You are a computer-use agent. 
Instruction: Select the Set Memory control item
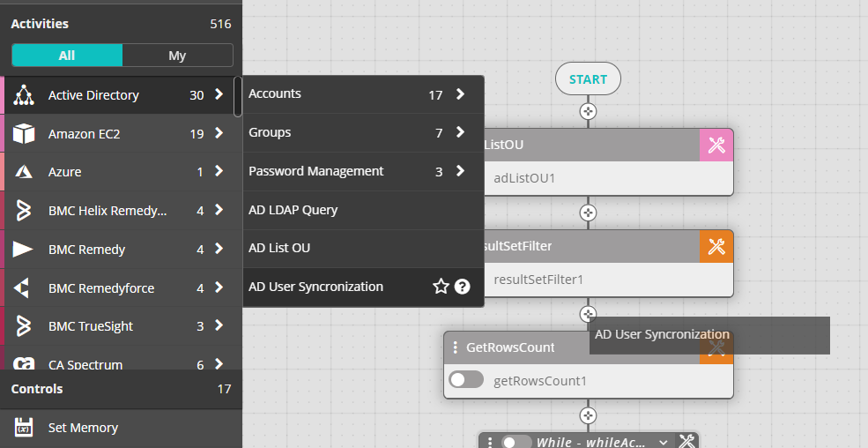pyautogui.click(x=122, y=428)
